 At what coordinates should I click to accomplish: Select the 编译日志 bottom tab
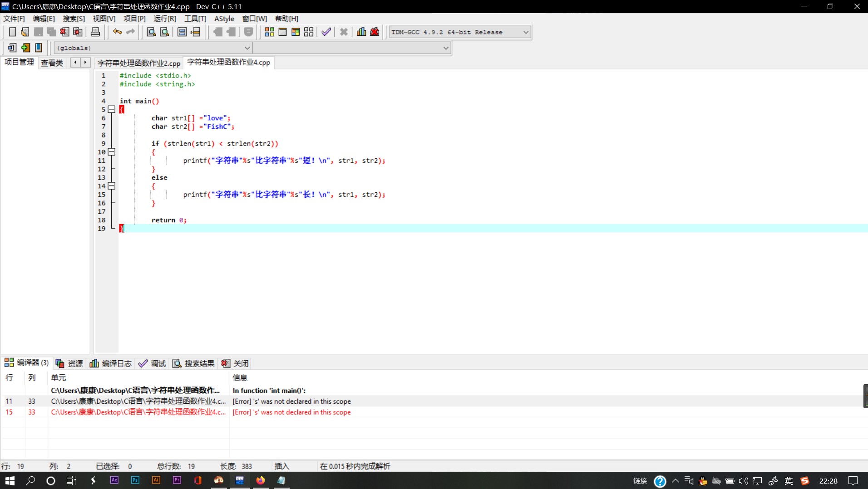(x=110, y=363)
